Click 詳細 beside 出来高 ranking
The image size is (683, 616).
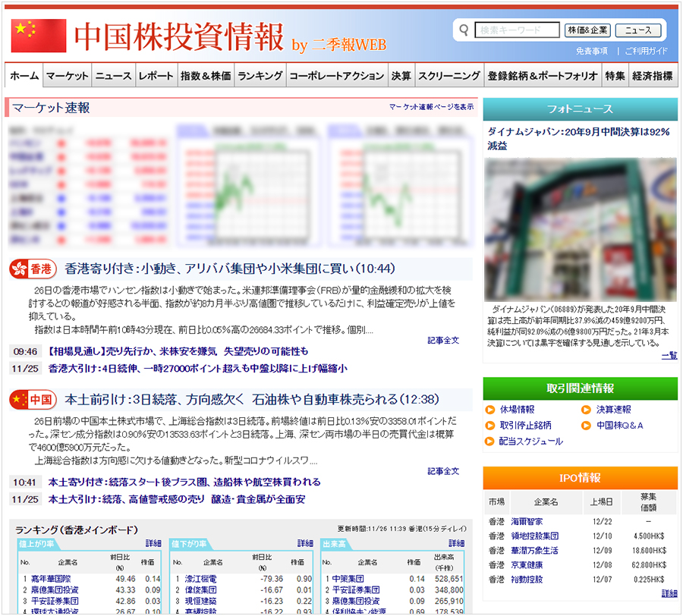(x=457, y=543)
